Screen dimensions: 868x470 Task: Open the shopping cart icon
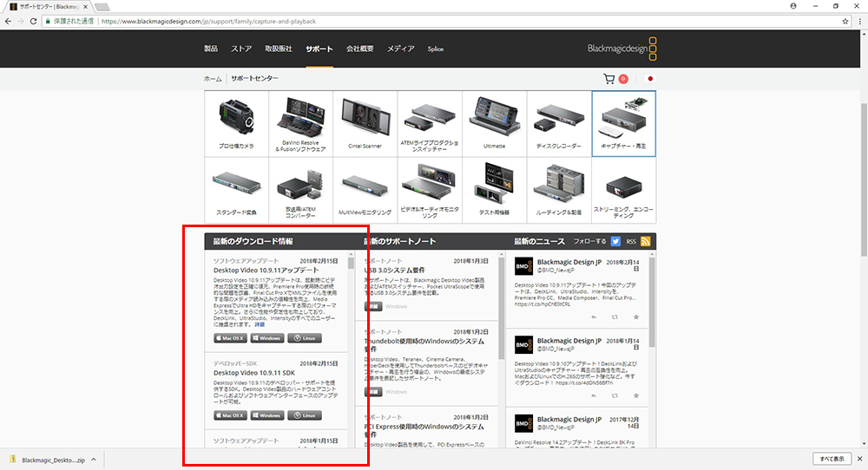[609, 79]
